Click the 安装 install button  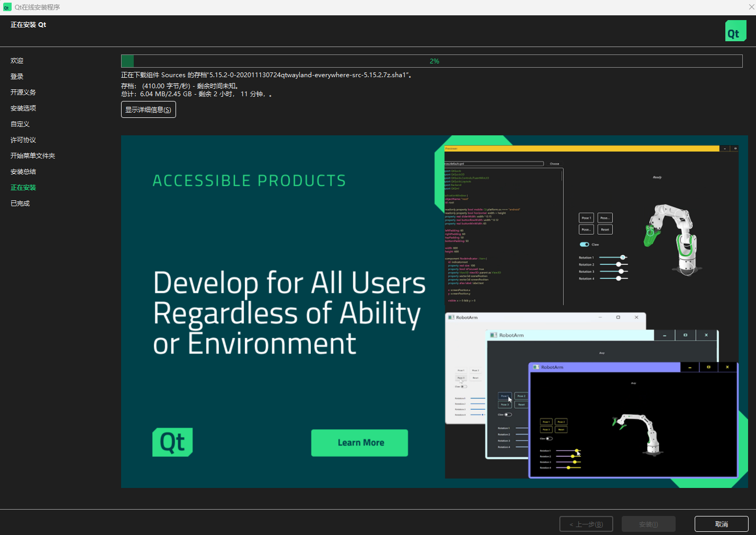coord(649,524)
